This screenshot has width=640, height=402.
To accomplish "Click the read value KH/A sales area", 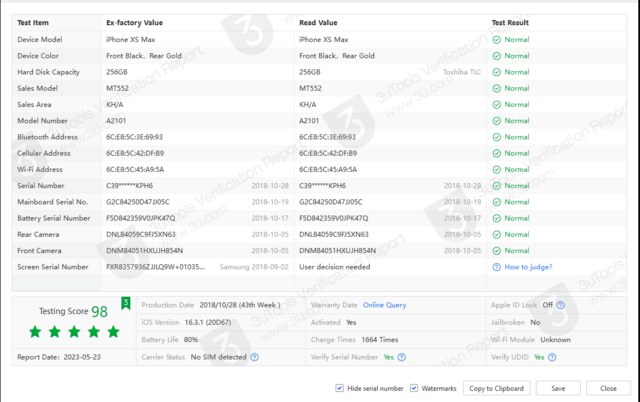I will [307, 105].
